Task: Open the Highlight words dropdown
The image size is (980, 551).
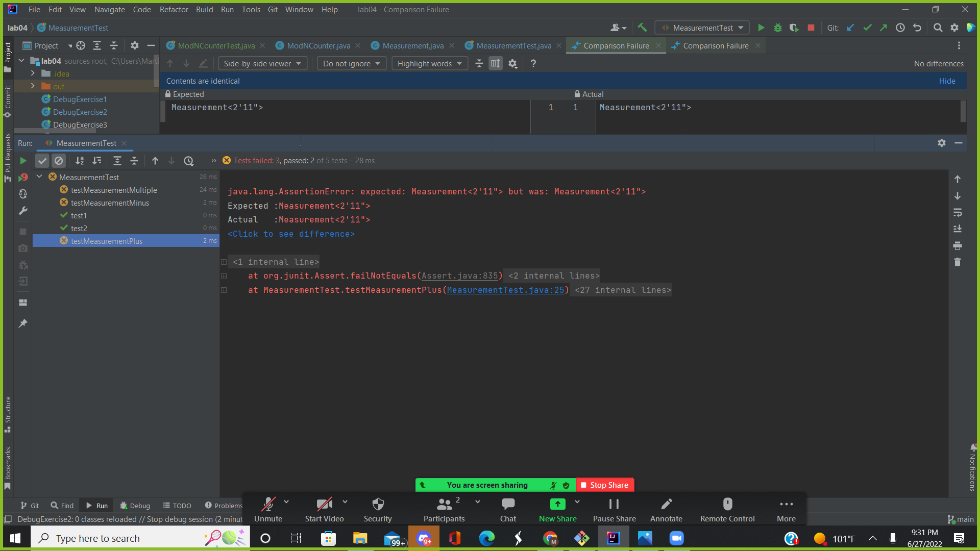Action: click(x=429, y=63)
